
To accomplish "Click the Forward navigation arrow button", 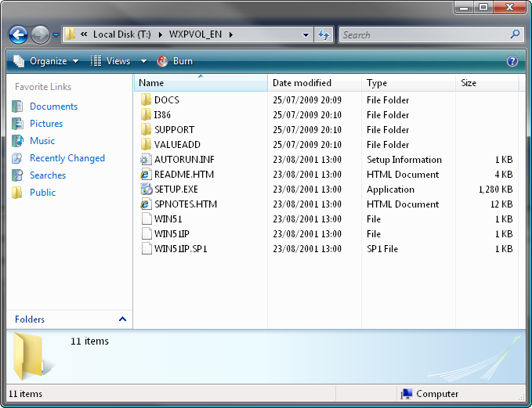I will (41, 34).
